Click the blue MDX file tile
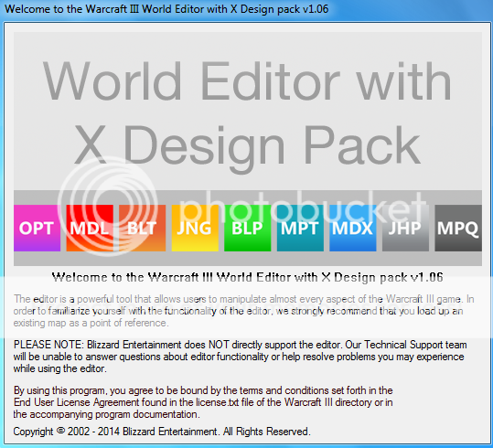This screenshot has width=493, height=448. click(x=353, y=228)
